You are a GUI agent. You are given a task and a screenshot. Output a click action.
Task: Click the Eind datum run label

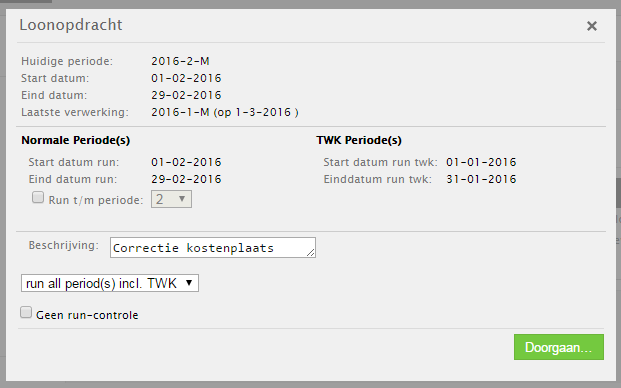click(x=73, y=179)
